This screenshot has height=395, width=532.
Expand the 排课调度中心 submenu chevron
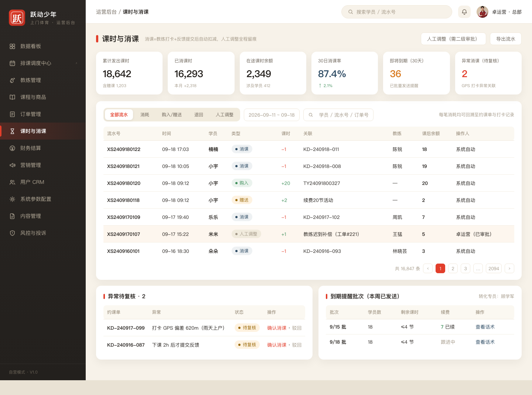tap(76, 63)
